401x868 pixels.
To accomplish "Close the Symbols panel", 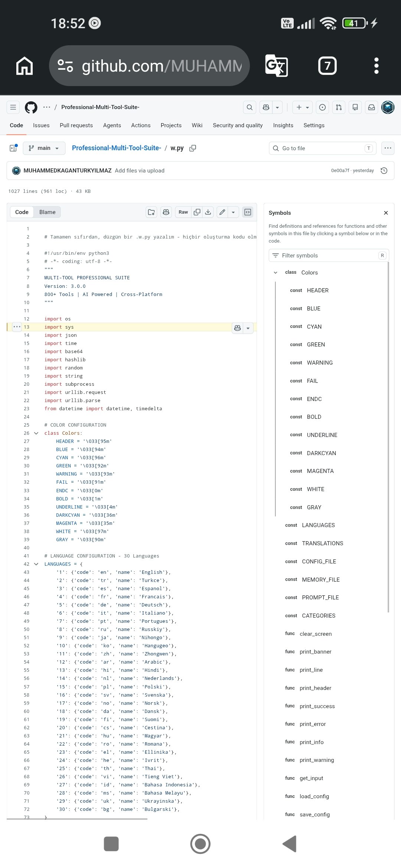I will tap(386, 213).
